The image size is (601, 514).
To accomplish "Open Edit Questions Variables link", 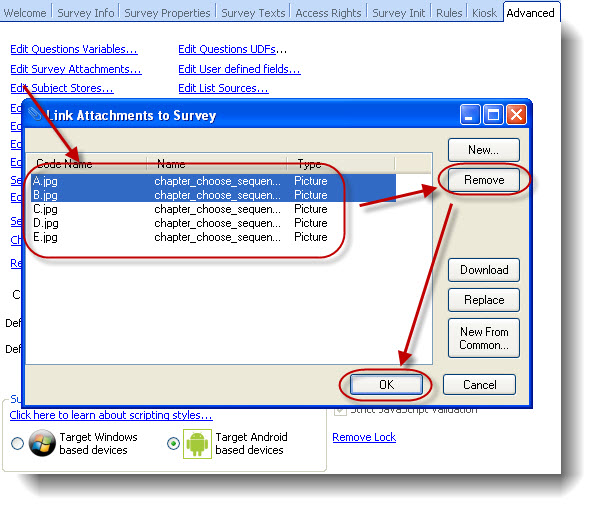I will (x=74, y=49).
